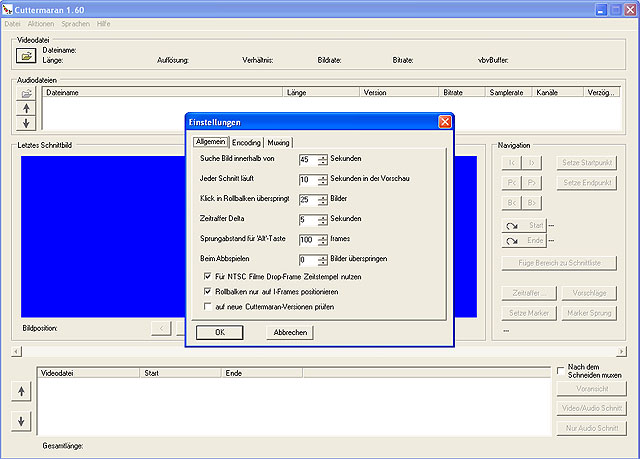The image size is (640, 459).
Task: Open the Datei menu
Action: click(x=12, y=24)
